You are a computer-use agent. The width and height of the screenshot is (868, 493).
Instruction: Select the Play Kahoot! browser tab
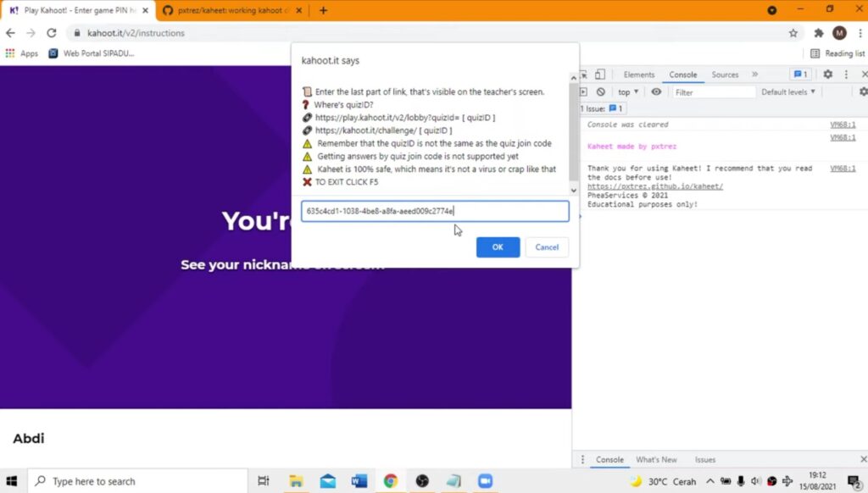[x=77, y=10]
